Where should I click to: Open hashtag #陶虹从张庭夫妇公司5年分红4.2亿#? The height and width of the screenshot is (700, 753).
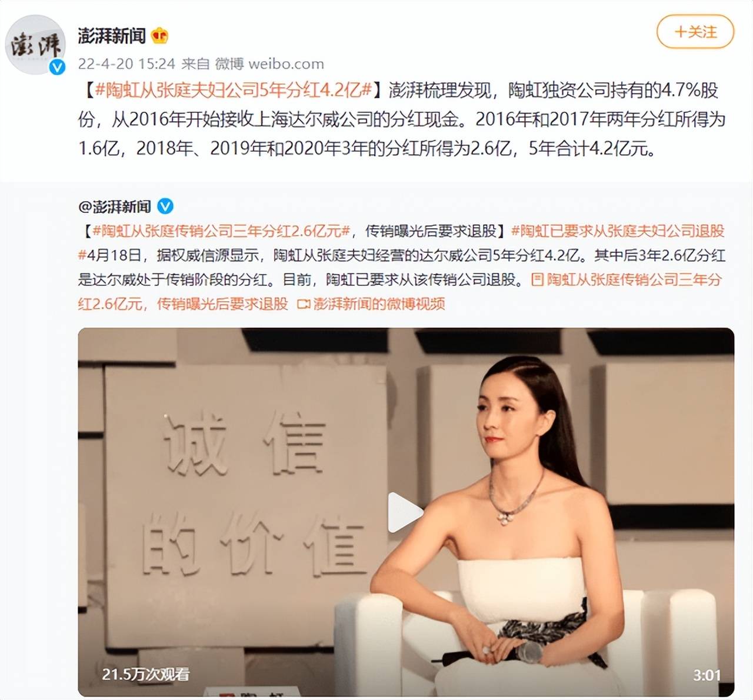[x=233, y=90]
